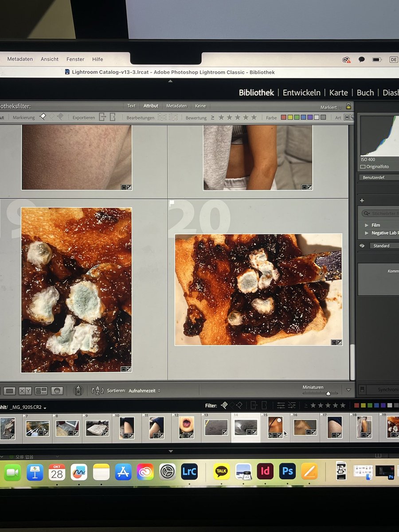The height and width of the screenshot is (532, 399).
Task: Collapse the top module picker panel arrow
Action: [170, 81]
